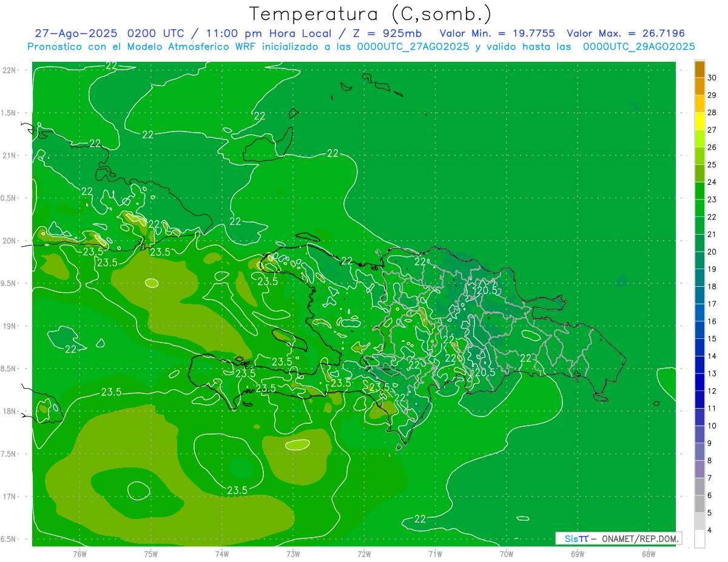Click the "68W" longitude axis label
Screen dimensions: 728x562
point(648,554)
